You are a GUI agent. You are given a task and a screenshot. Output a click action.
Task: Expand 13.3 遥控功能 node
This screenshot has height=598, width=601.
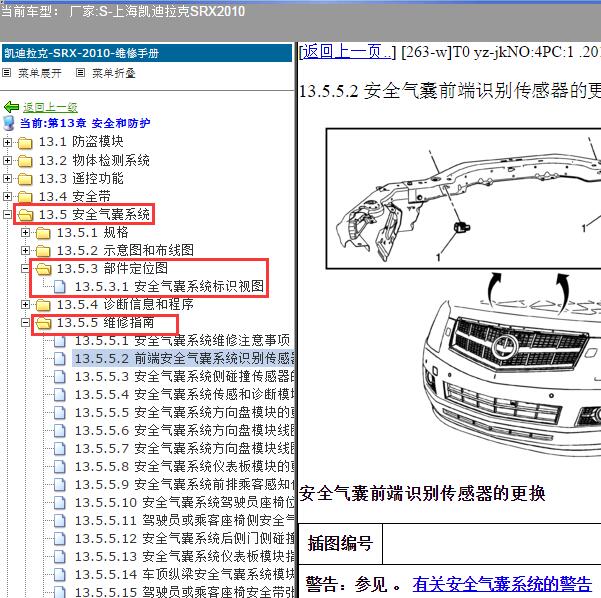pos(7,178)
